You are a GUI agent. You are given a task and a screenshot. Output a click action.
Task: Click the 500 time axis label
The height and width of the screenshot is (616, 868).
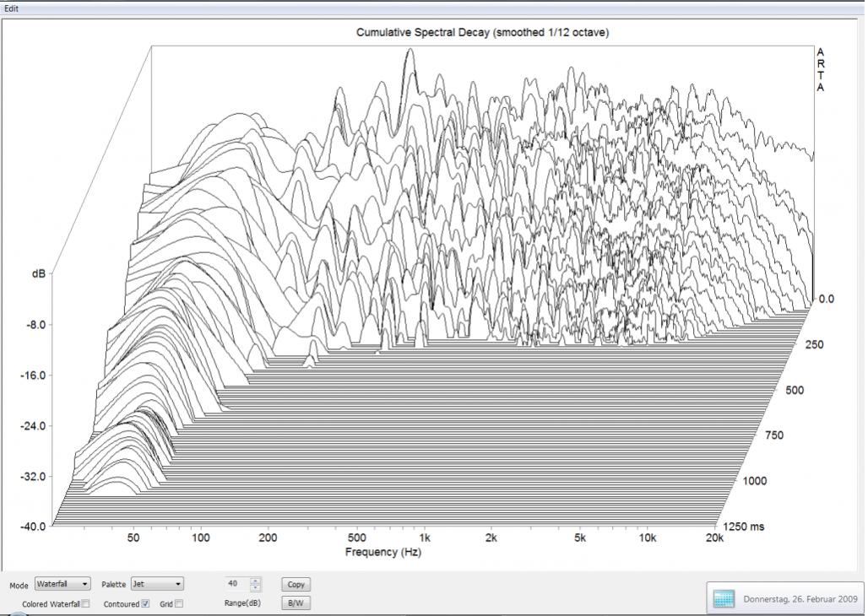point(795,390)
